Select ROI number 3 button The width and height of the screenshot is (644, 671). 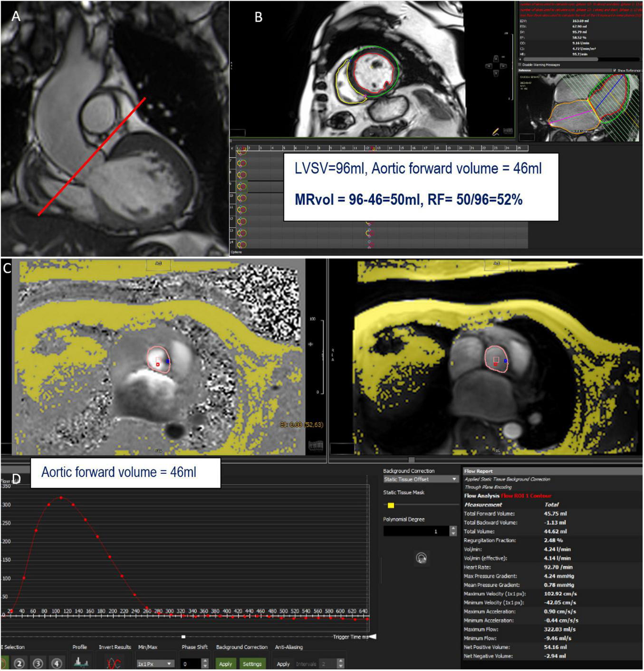38,663
